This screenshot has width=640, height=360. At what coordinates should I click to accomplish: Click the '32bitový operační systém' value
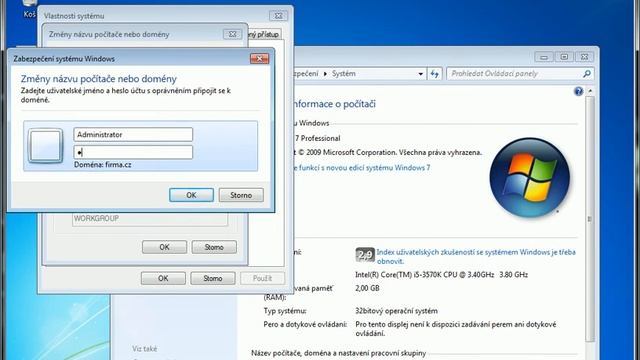pos(396,311)
